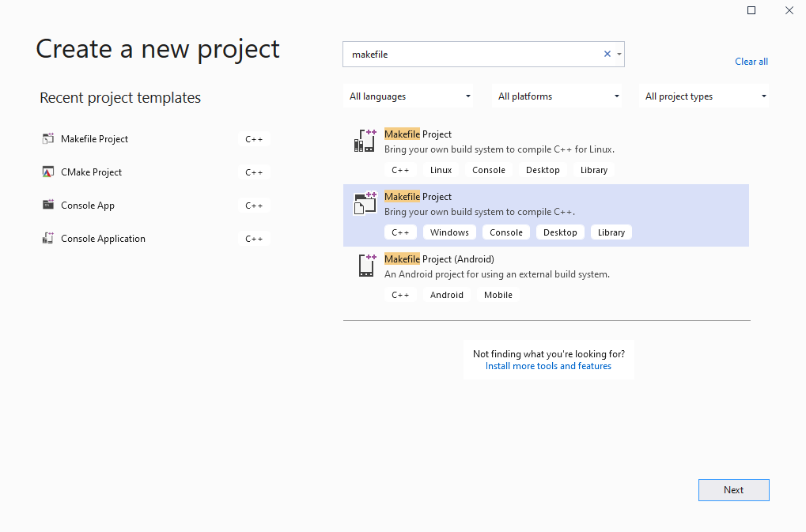Close the Create a new project dialog
Image resolution: width=806 pixels, height=532 pixels.
pos(789,10)
